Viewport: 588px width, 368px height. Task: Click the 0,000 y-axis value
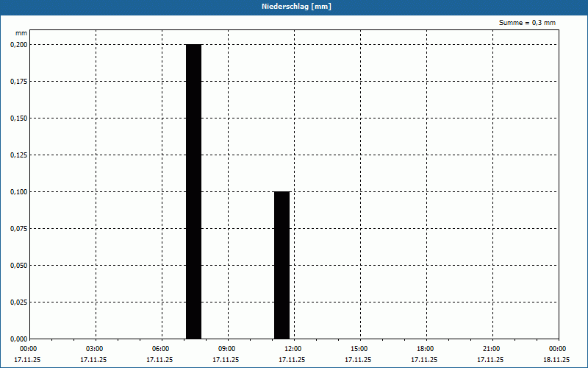(x=19, y=339)
